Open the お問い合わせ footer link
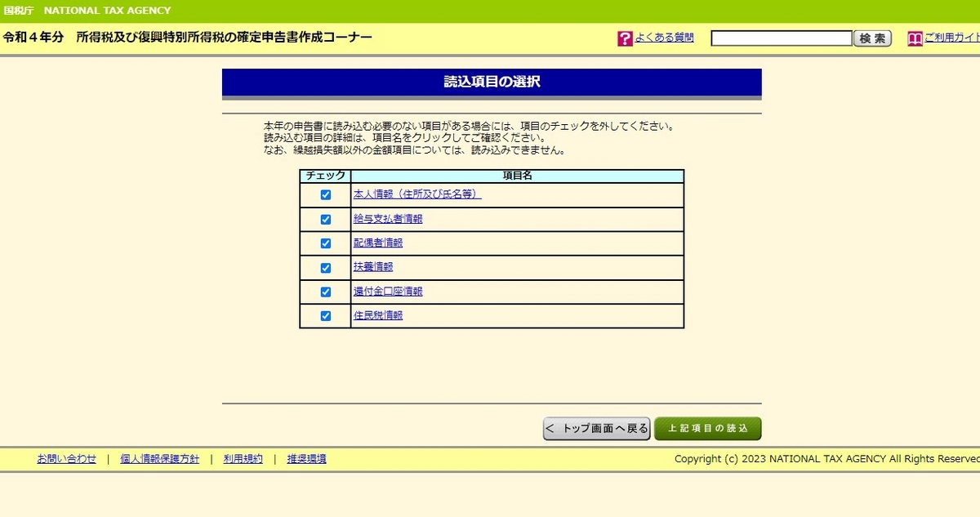The image size is (980, 517). click(66, 459)
